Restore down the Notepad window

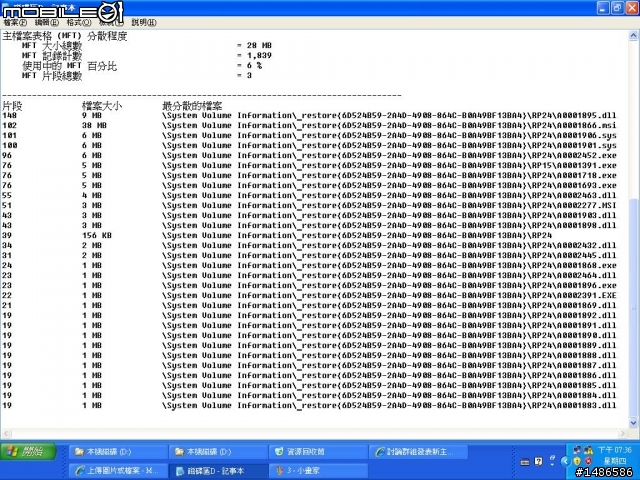(617, 7)
